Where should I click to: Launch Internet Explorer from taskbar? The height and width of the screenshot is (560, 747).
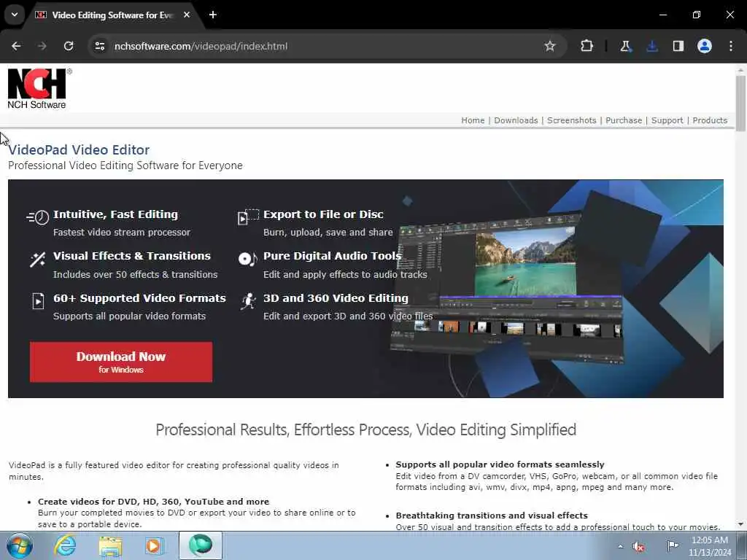65,545
